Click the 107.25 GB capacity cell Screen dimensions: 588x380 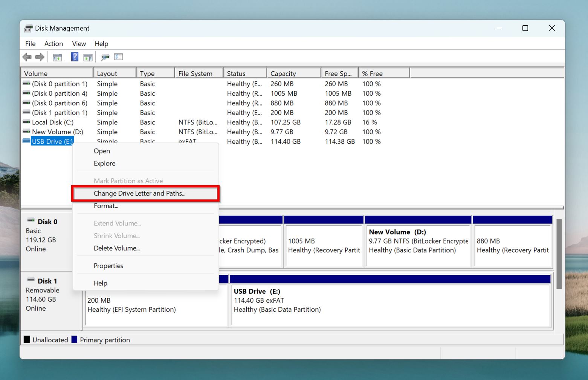[286, 122]
